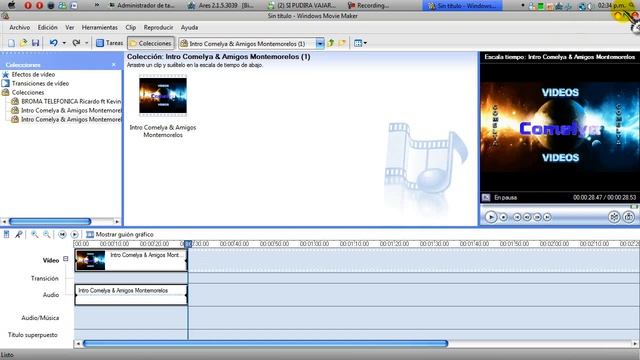Open the Apple logo start menu
Screen dimensions: 640x360
click(x=11, y=5)
